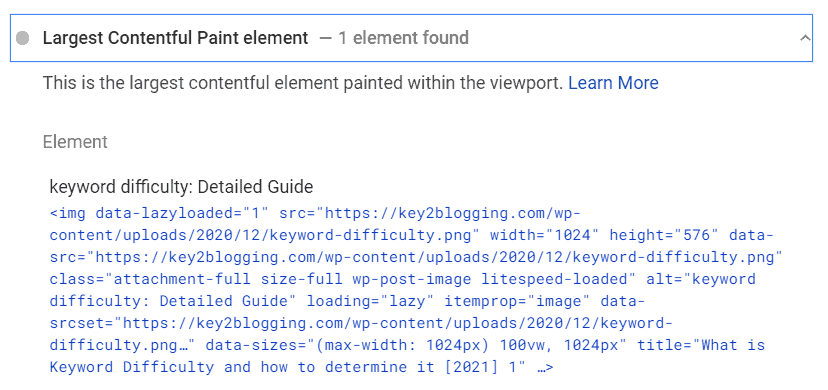Click the loading="lazy" attribute text

click(x=371, y=301)
